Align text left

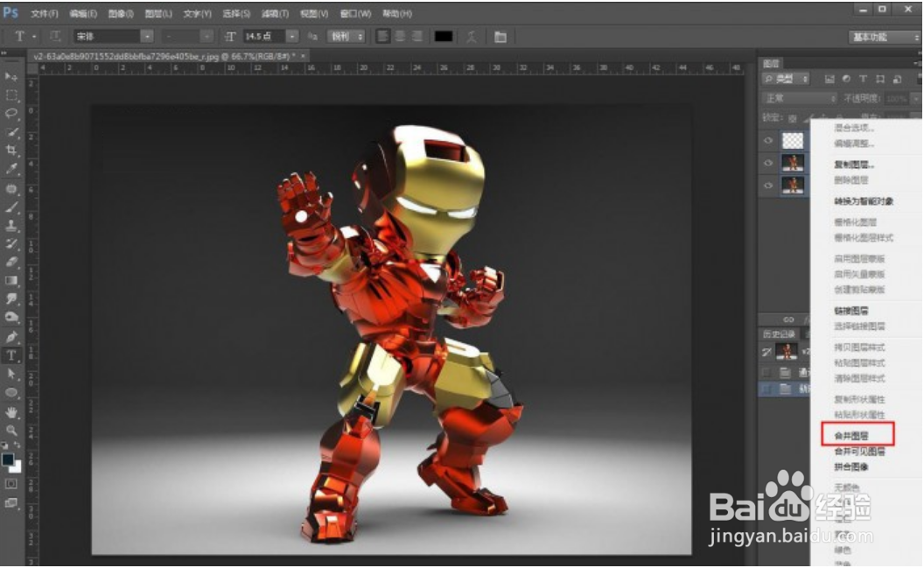(382, 37)
